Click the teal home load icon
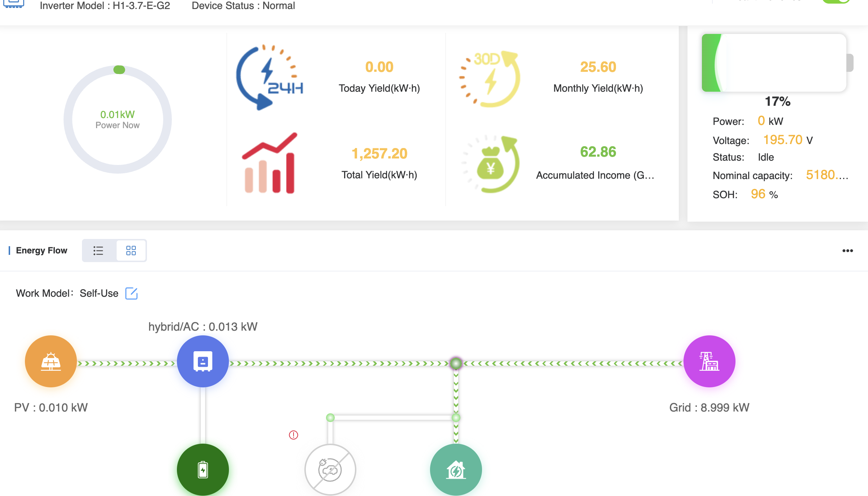Screen dimensions: 868x496 (456, 470)
